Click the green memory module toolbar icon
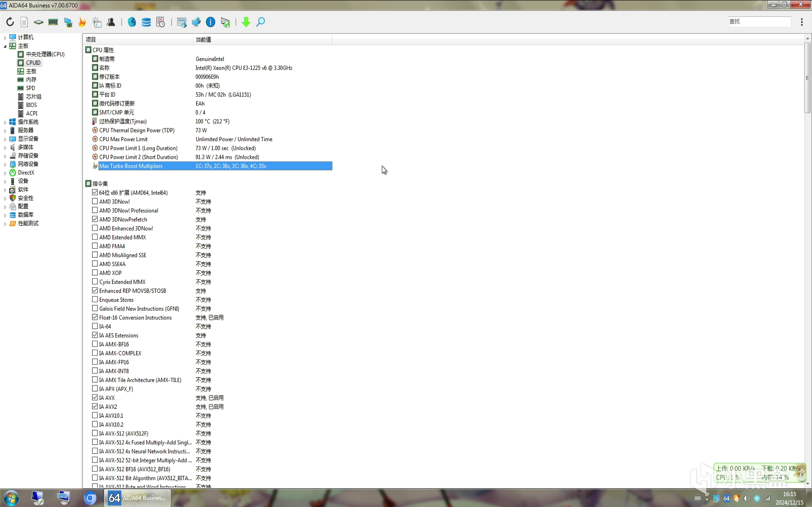Viewport: 812px width, 507px height. pyautogui.click(x=53, y=22)
